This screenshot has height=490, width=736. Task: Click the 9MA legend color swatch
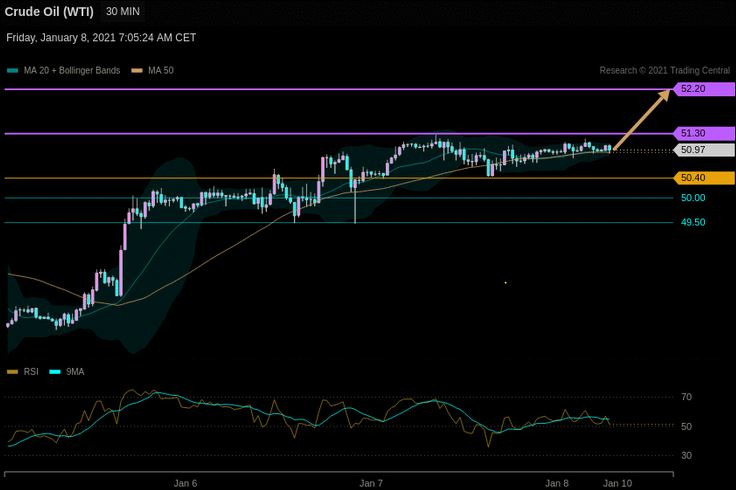[55, 372]
